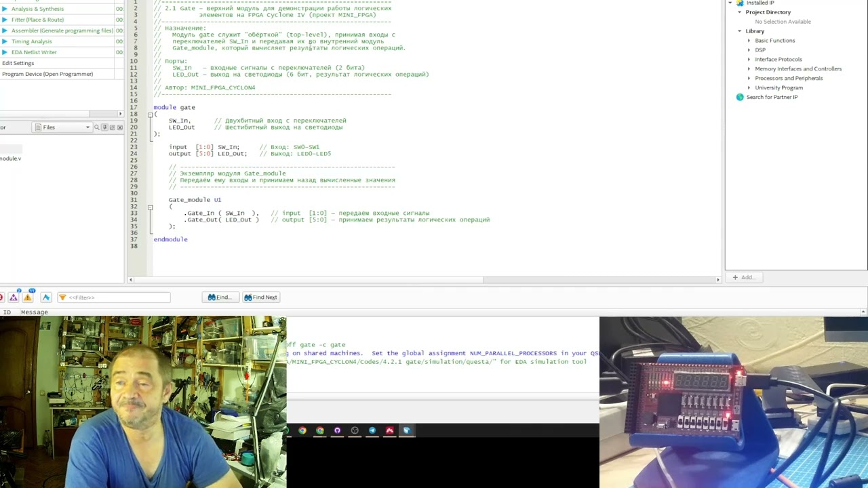Expand the DSP category
868x488 pixels.
coord(749,50)
